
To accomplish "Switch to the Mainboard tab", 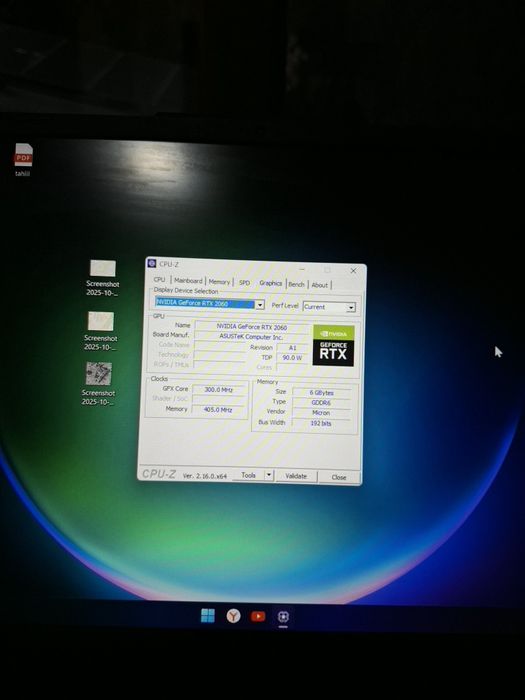I will click(x=188, y=280).
